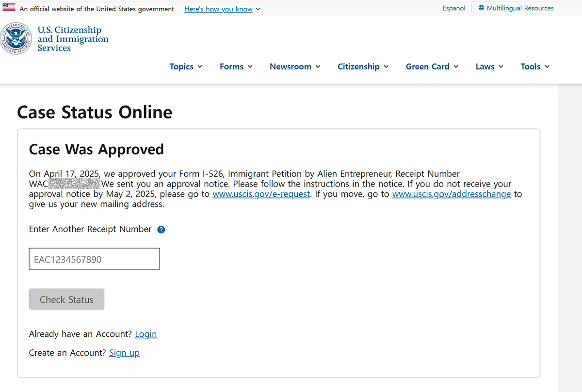Viewport: 582px width, 392px height.
Task: Open the Topics dropdown menu
Action: point(186,67)
